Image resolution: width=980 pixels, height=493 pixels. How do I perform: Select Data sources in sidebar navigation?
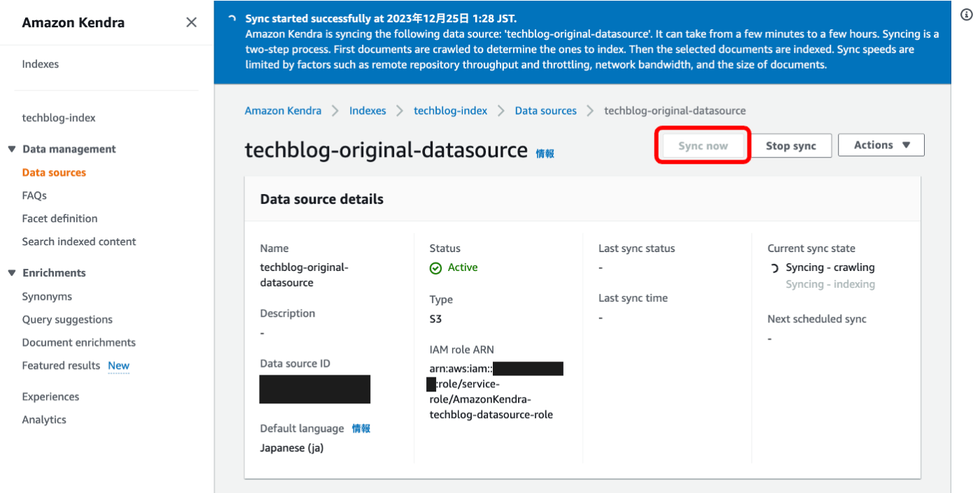pos(54,172)
